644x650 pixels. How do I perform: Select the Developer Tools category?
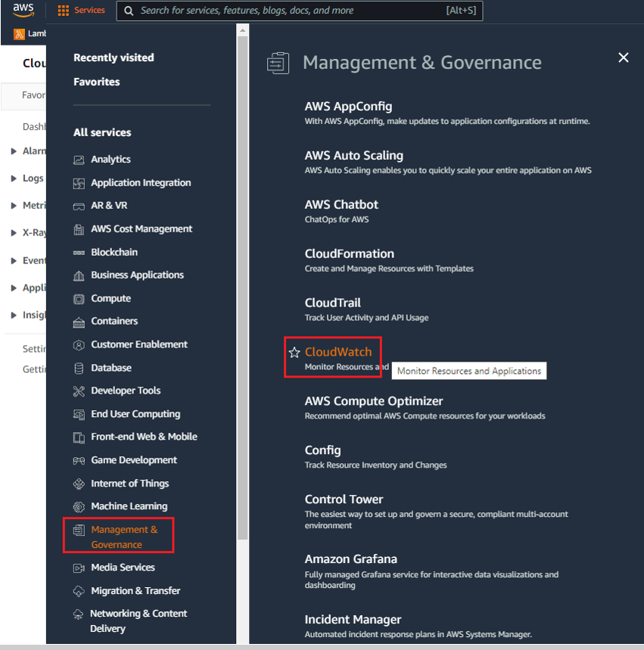tap(126, 390)
